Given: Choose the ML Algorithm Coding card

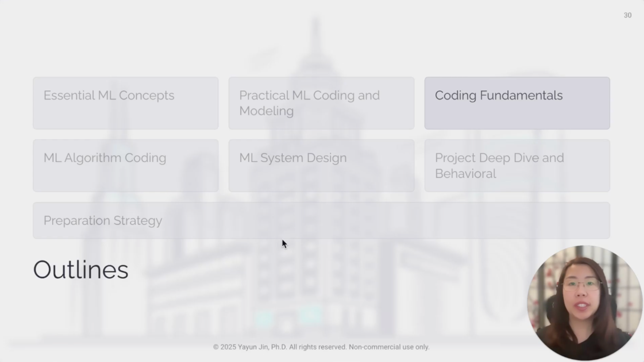Looking at the screenshot, I should (126, 166).
